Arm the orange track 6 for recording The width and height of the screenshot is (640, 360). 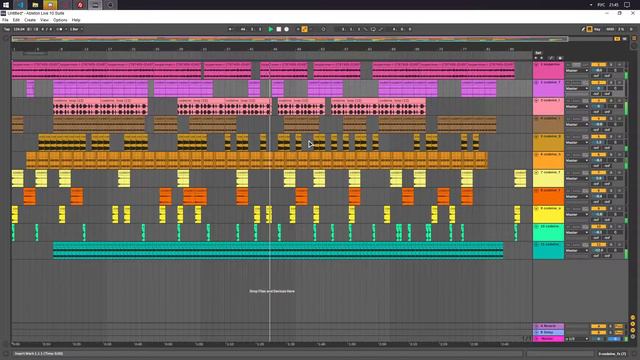[x=620, y=154]
